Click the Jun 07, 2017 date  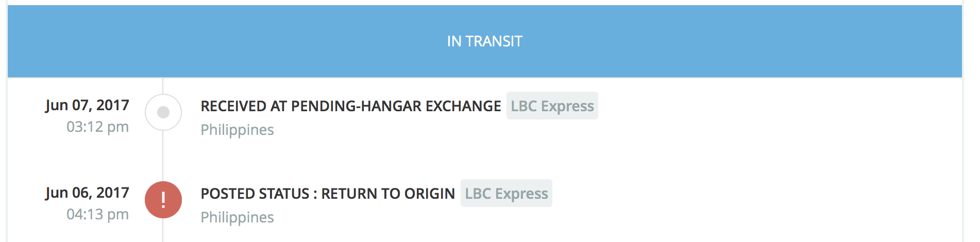tap(87, 105)
